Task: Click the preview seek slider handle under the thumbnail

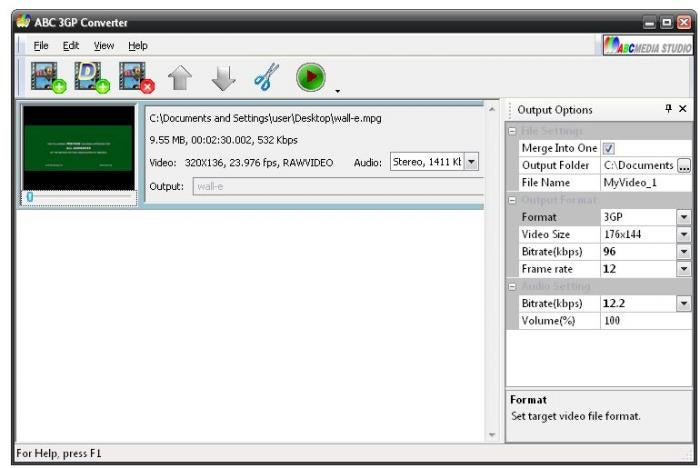Action: tap(30, 197)
